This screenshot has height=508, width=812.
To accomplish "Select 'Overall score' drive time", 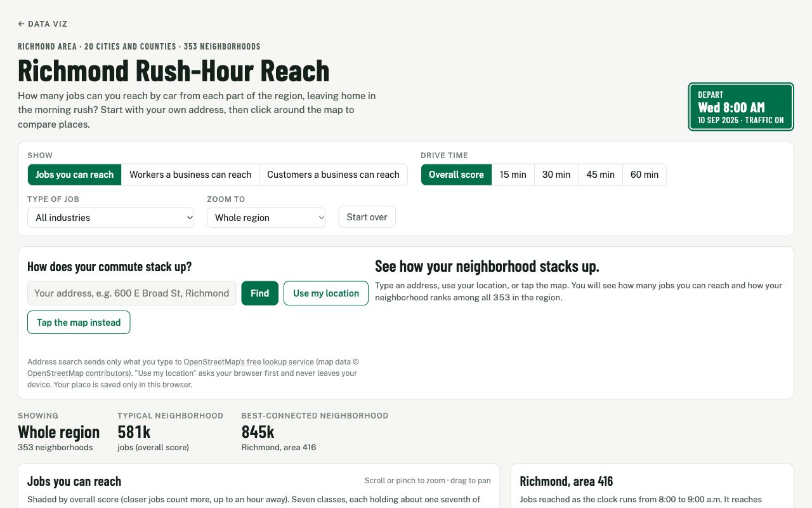I will coord(456,175).
